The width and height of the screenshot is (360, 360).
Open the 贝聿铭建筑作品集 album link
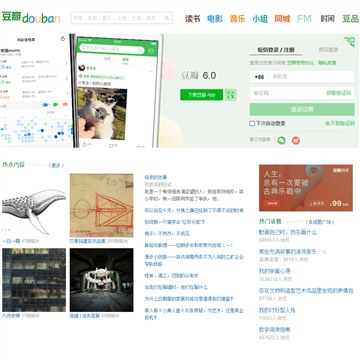tap(87, 241)
